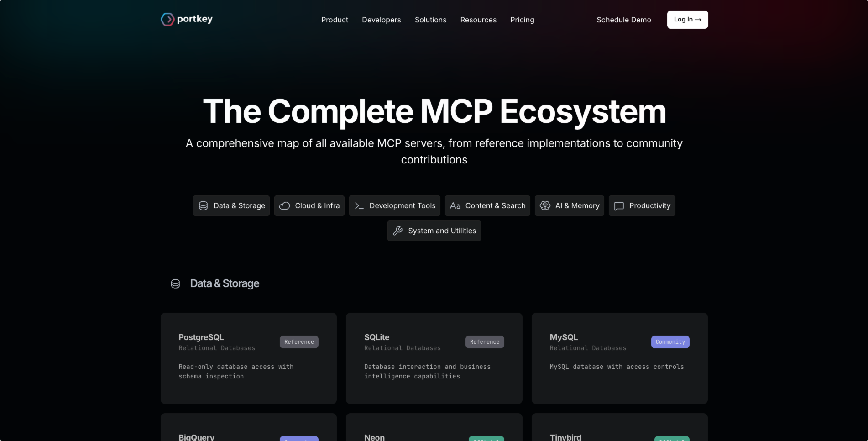Click the 'Data & Storage' section heading
This screenshot has height=441, width=868.
point(225,284)
